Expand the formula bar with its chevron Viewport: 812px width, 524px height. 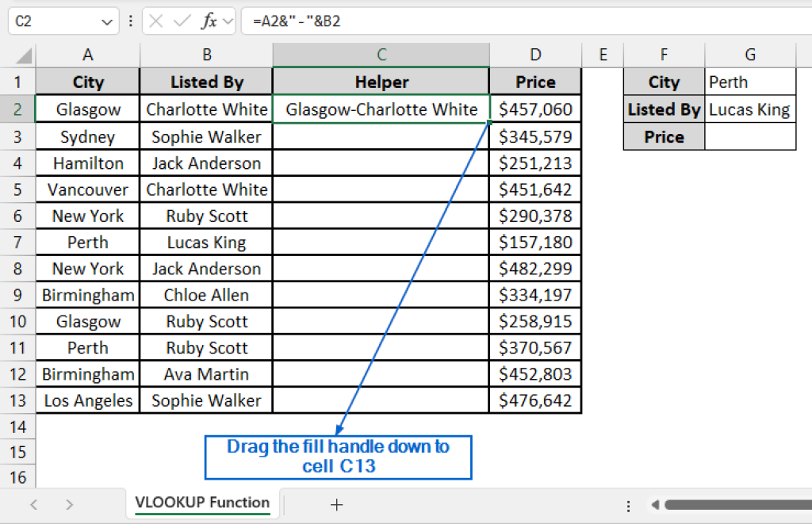click(228, 21)
